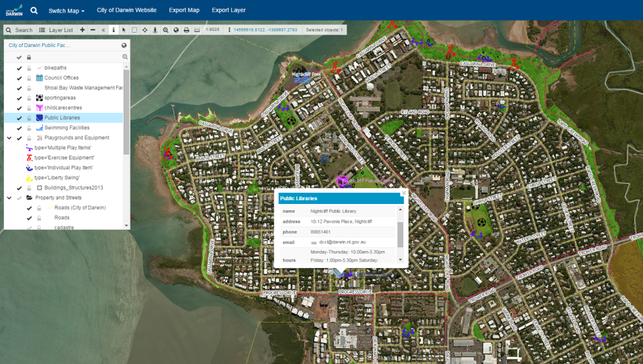Image resolution: width=643 pixels, height=364 pixels.
Task: Open City of Darwin Public Fac... title
Action: pyautogui.click(x=39, y=45)
